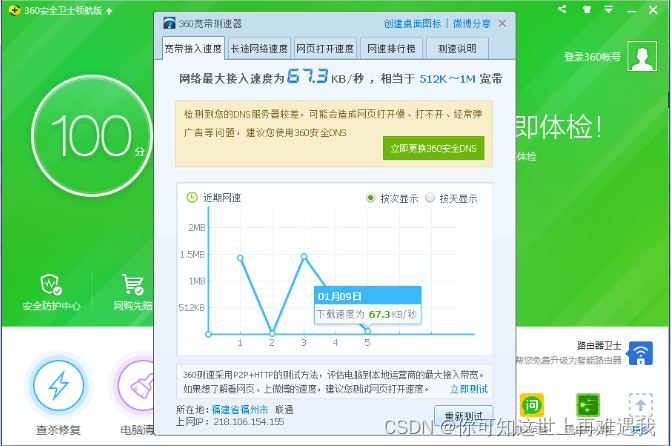Click the 2MB axis label
The height and width of the screenshot is (446, 671).
tap(196, 228)
